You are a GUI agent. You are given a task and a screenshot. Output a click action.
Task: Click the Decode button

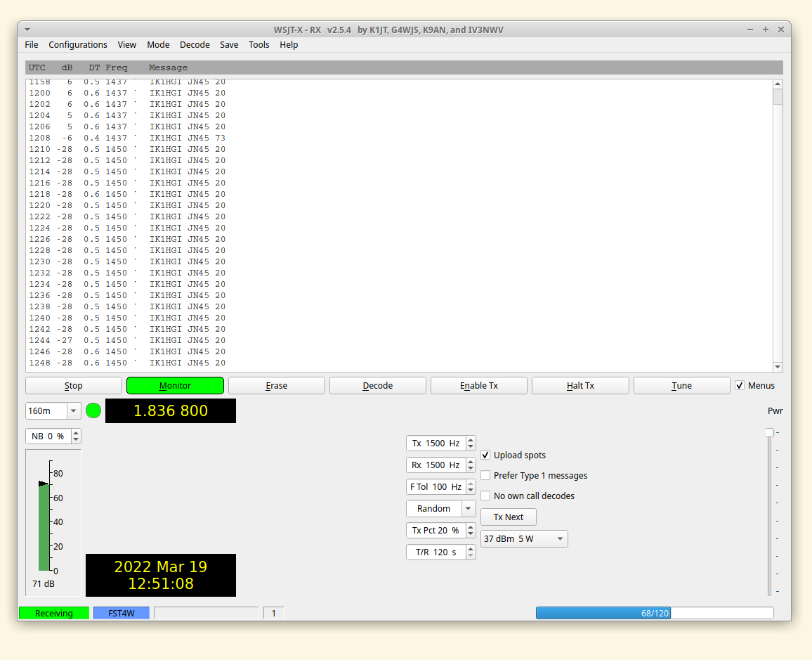(377, 385)
